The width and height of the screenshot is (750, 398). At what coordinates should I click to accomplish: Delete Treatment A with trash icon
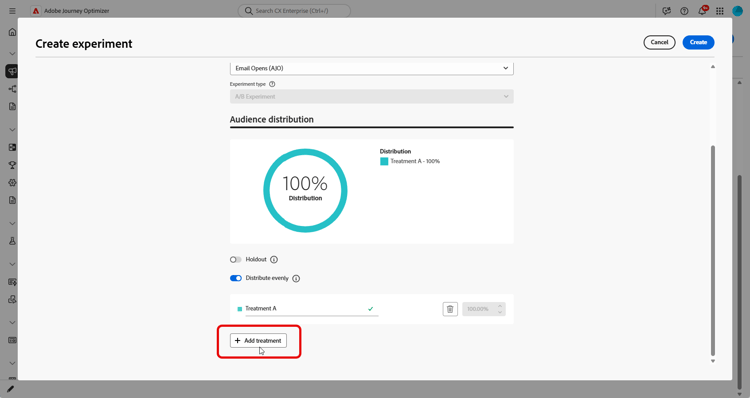tap(450, 309)
